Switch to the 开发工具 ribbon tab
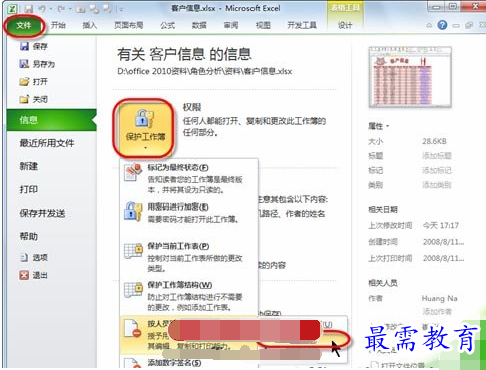The width and height of the screenshot is (486, 370). 302,25
